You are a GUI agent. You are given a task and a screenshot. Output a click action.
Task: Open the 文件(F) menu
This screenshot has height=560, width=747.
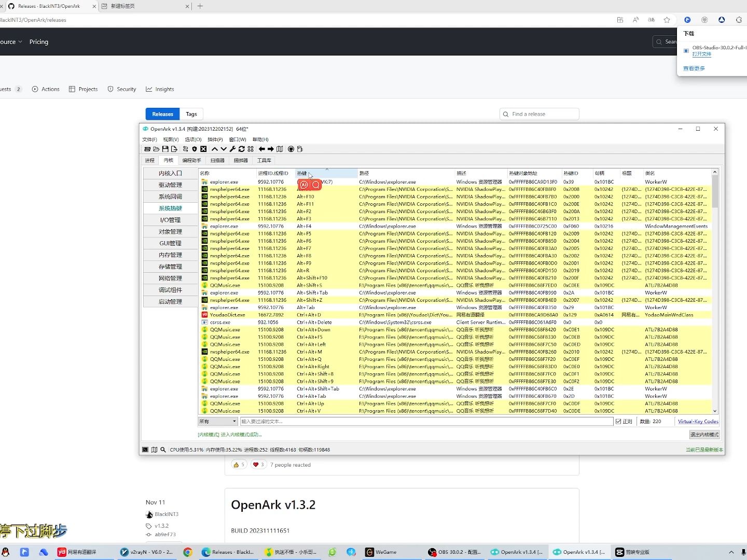point(149,139)
